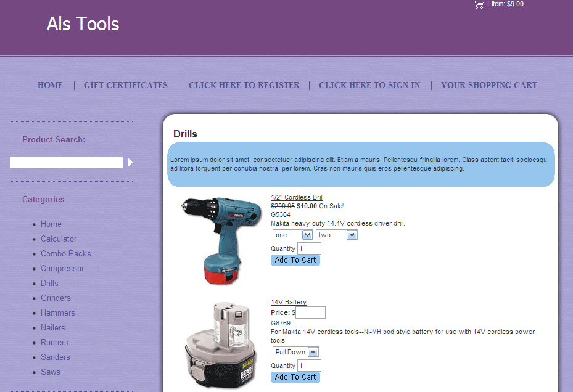Focus the Product Search text field

(x=67, y=163)
